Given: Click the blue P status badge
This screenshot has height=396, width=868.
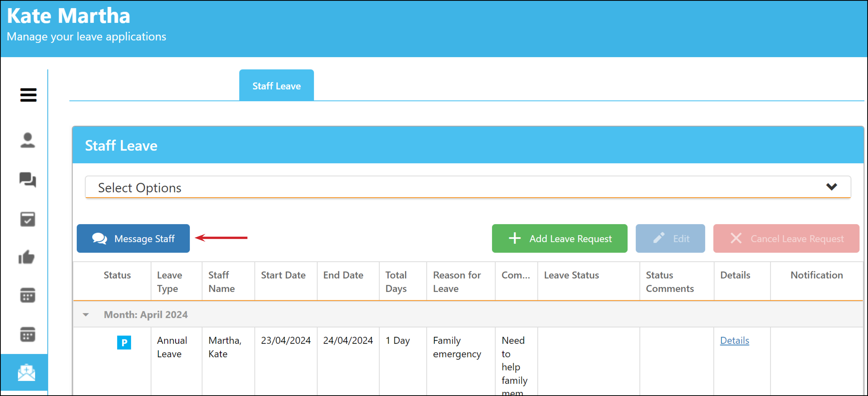Looking at the screenshot, I should click(124, 342).
